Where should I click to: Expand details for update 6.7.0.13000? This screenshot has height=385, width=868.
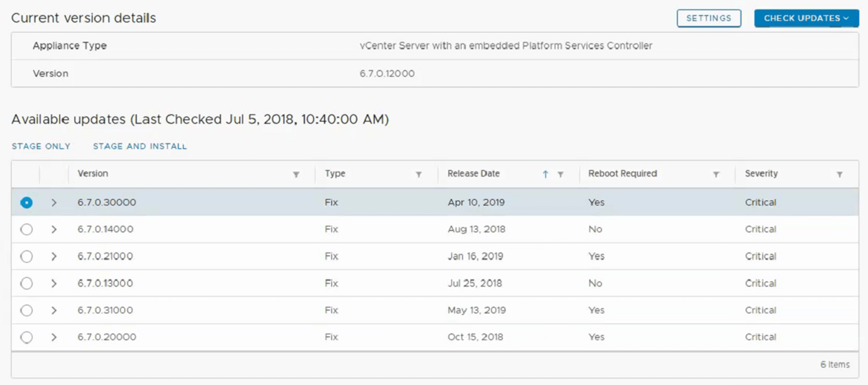click(x=54, y=284)
